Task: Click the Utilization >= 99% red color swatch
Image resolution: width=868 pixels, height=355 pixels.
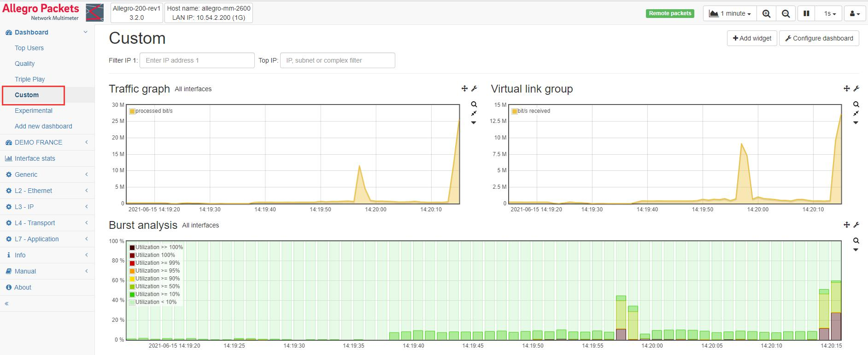Action: (x=132, y=263)
